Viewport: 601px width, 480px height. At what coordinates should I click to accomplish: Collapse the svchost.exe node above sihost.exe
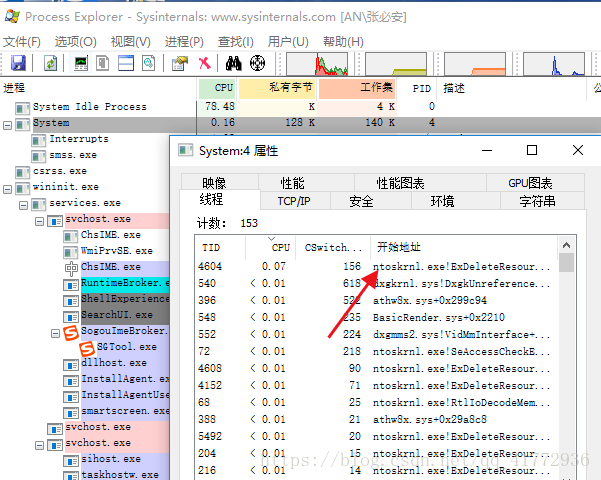[39, 445]
